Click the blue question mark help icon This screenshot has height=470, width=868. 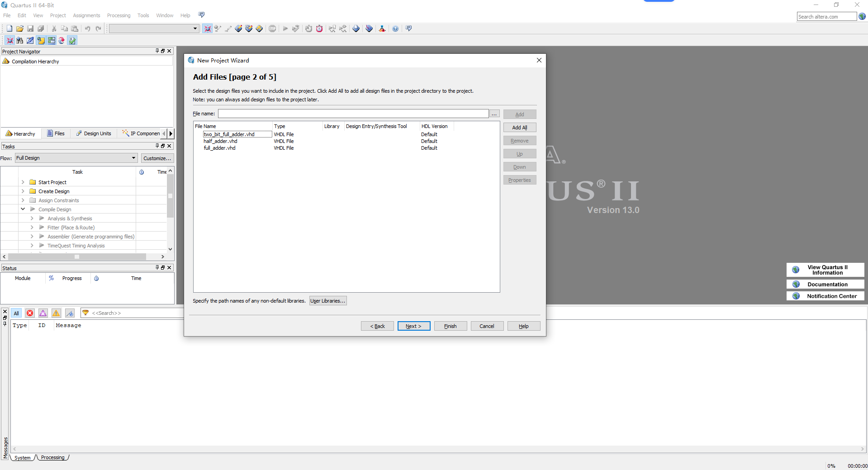pos(395,28)
